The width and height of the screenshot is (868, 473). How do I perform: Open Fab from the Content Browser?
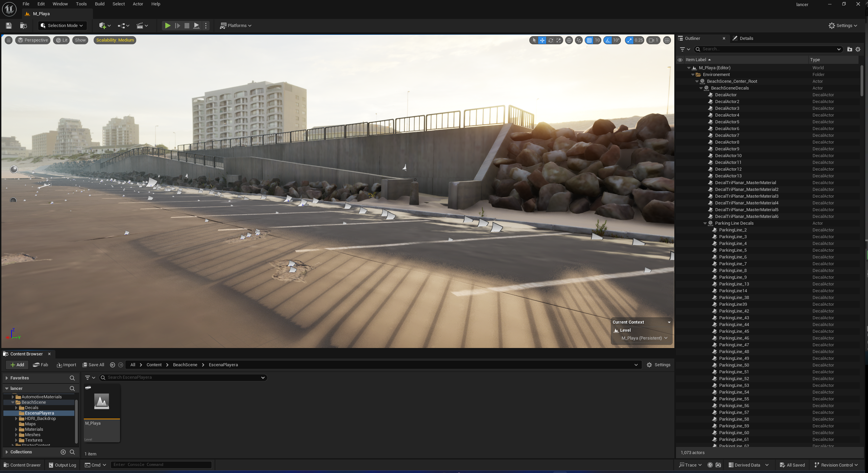[41, 365]
